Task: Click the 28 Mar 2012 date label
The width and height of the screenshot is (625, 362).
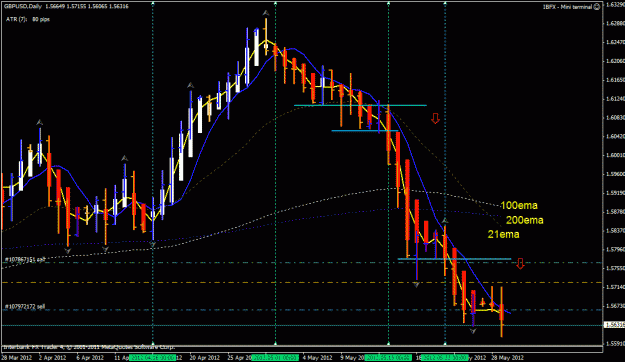Action: [17, 358]
